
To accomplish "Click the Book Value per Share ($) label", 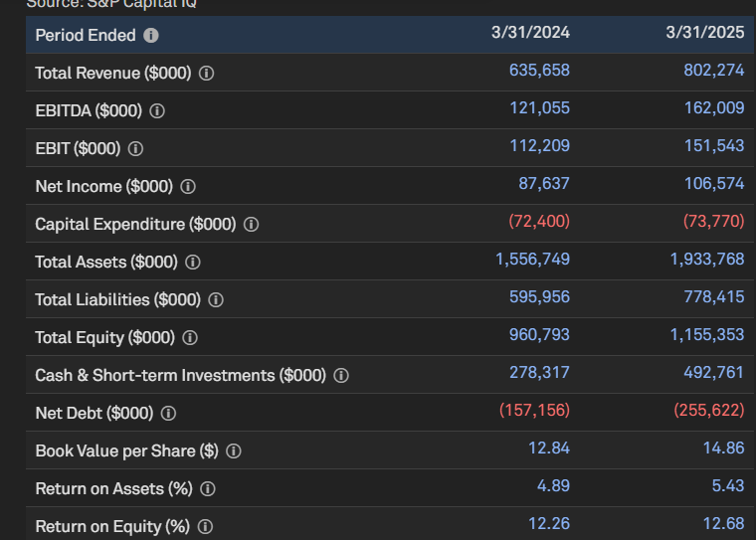I will [126, 451].
